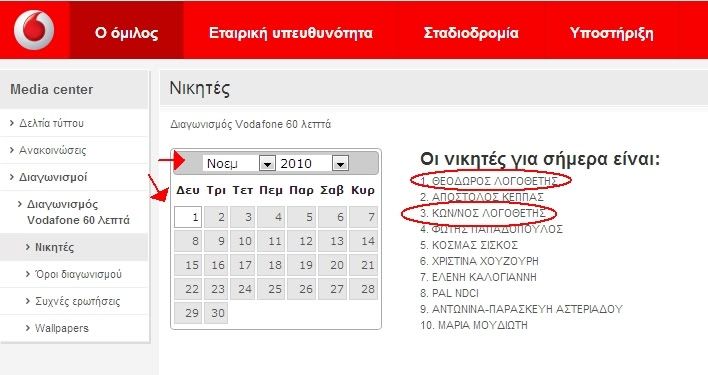Screen dimensions: 708x375
Task: Select day 14 in the calendar
Action: click(363, 241)
